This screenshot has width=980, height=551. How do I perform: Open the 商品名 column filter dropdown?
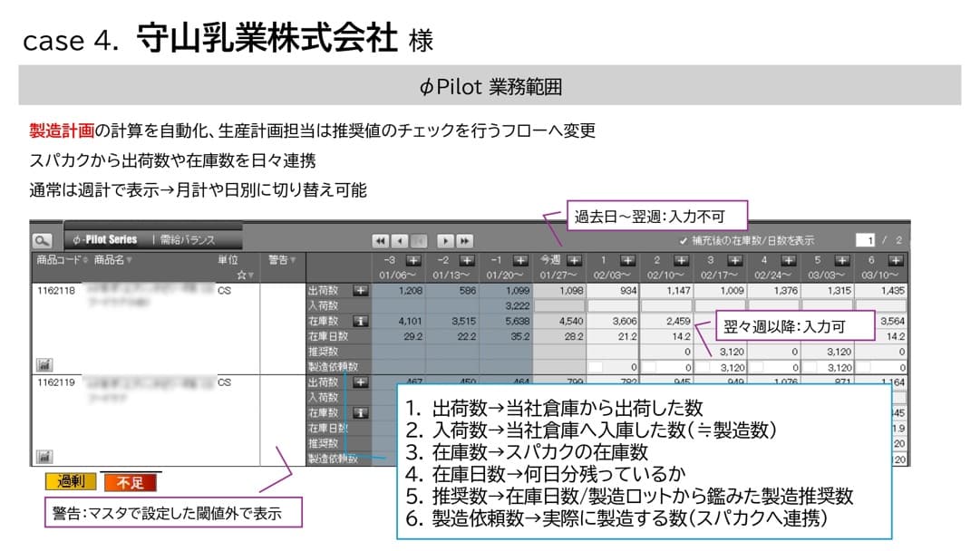click(129, 260)
